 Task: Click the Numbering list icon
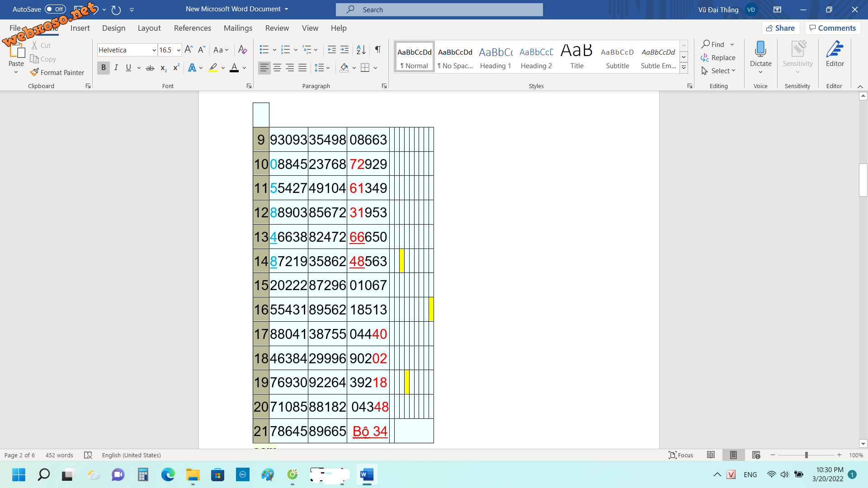285,50
